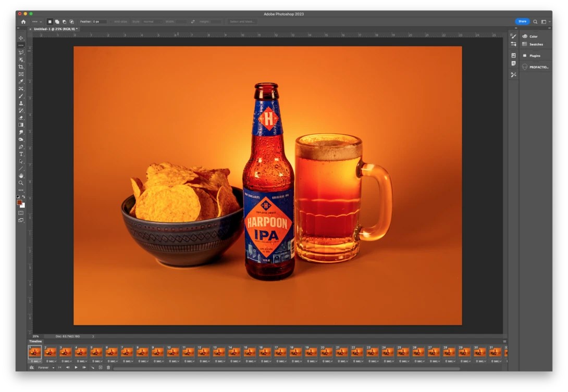
Task: Select the Dodge tool
Action: 21,140
